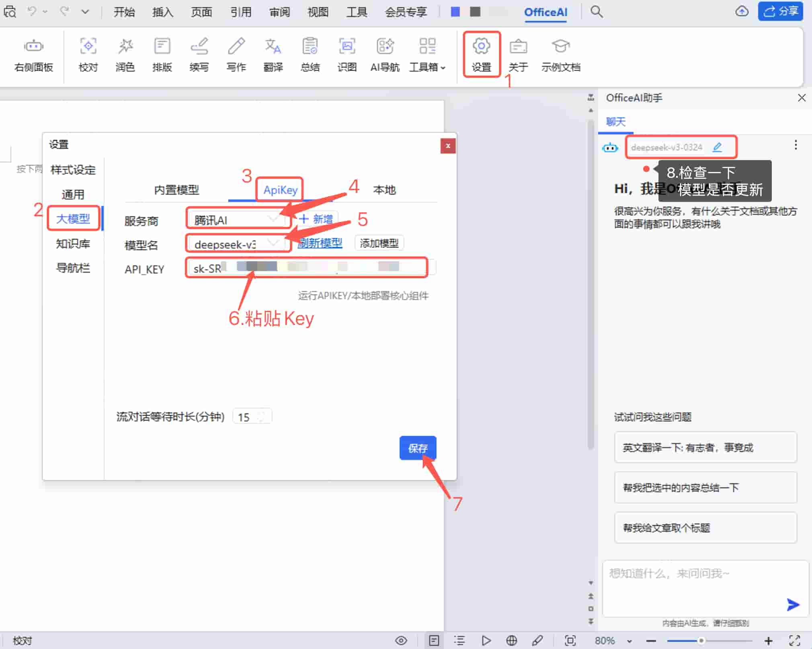This screenshot has width=812, height=649.
Task: Switch to the ApiKey tab
Action: (280, 189)
